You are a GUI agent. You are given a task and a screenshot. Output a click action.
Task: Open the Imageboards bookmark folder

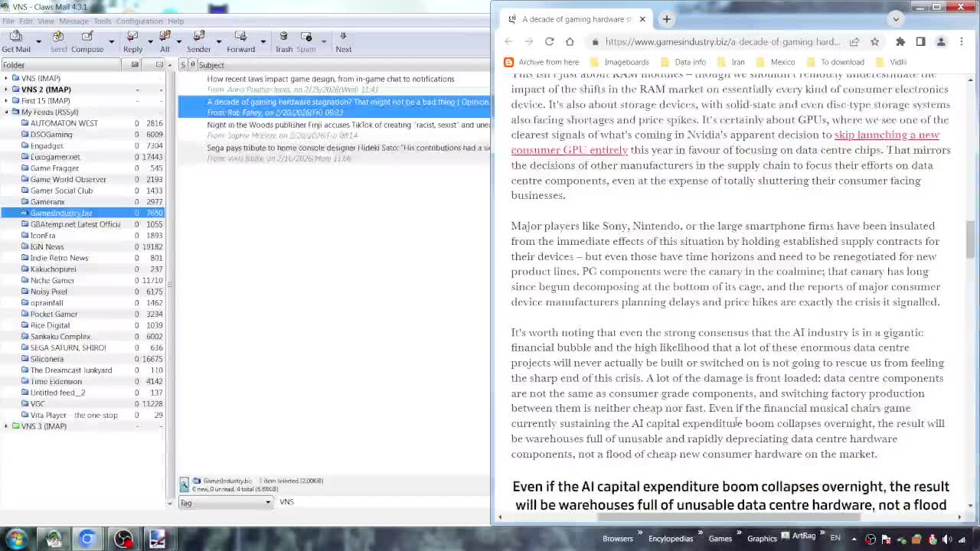[626, 62]
